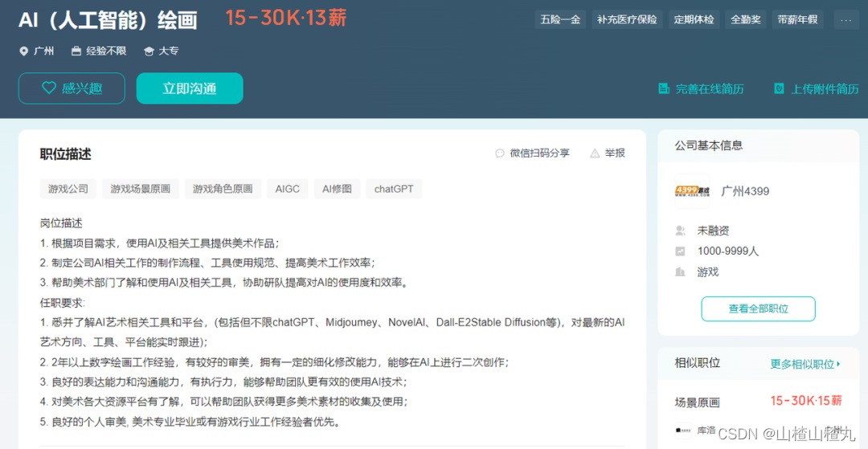Viewport: 868px width, 449px height.
Task: Click the upload icon beside 上传附件简历
Action: pos(779,88)
